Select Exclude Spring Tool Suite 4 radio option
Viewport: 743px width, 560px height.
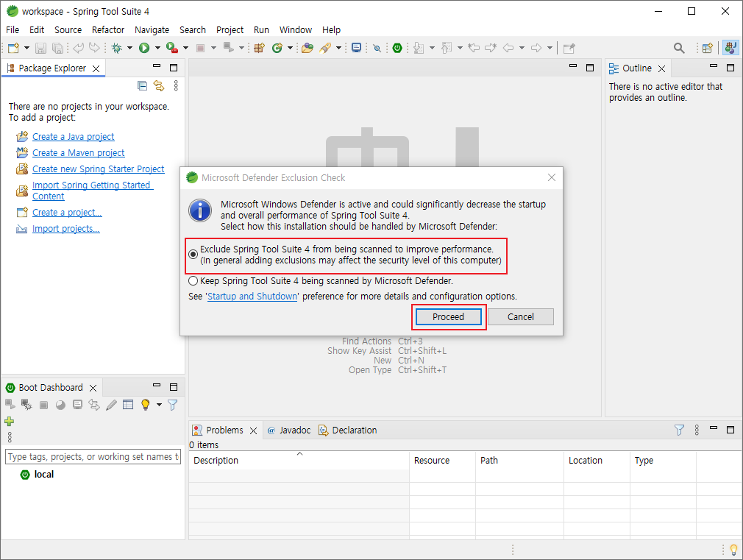pos(193,254)
